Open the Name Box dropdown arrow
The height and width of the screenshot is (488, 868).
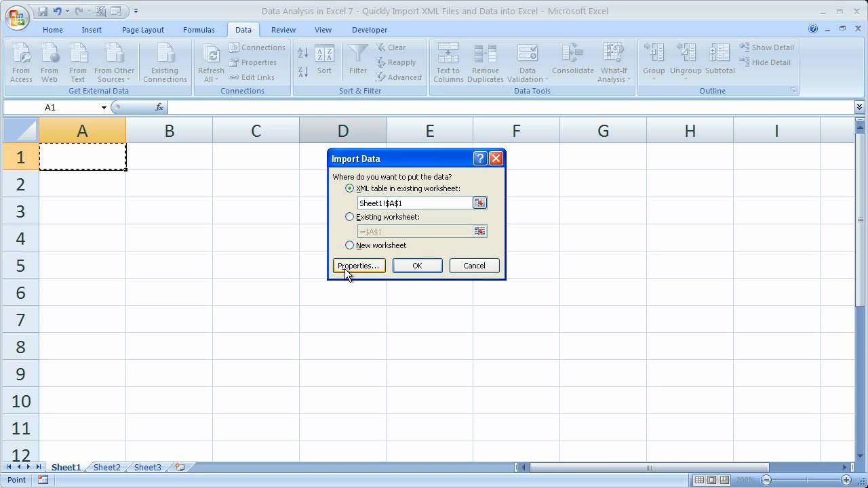tap(104, 107)
